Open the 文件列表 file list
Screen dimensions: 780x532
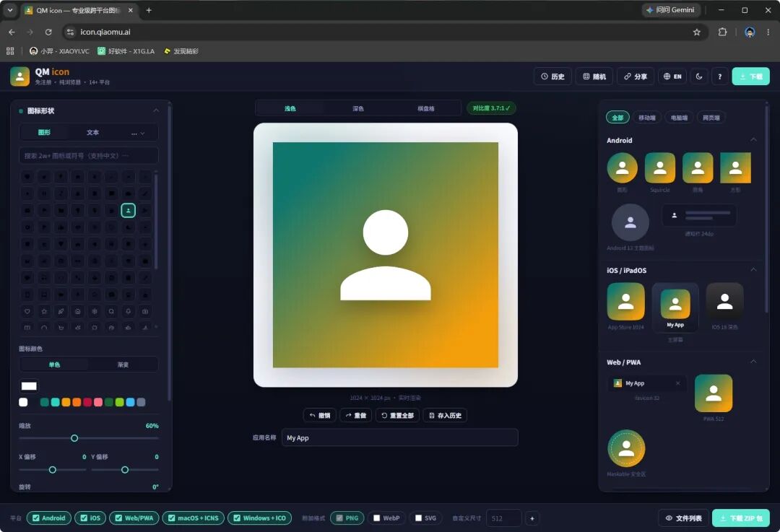683,518
